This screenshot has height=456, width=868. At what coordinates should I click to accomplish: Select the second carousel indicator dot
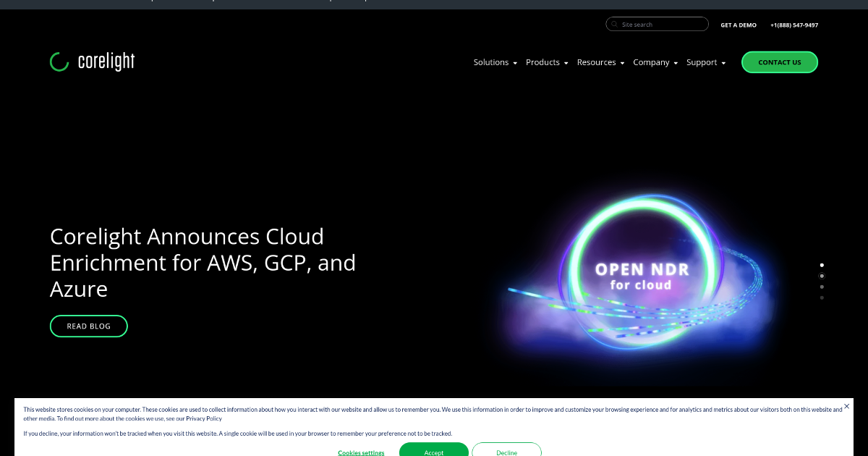pyautogui.click(x=822, y=276)
